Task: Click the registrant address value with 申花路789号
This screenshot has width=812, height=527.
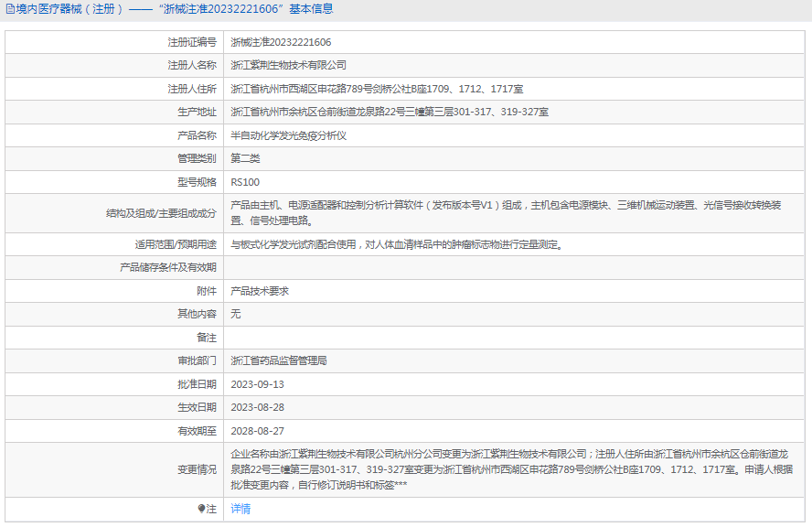Action: tap(377, 89)
